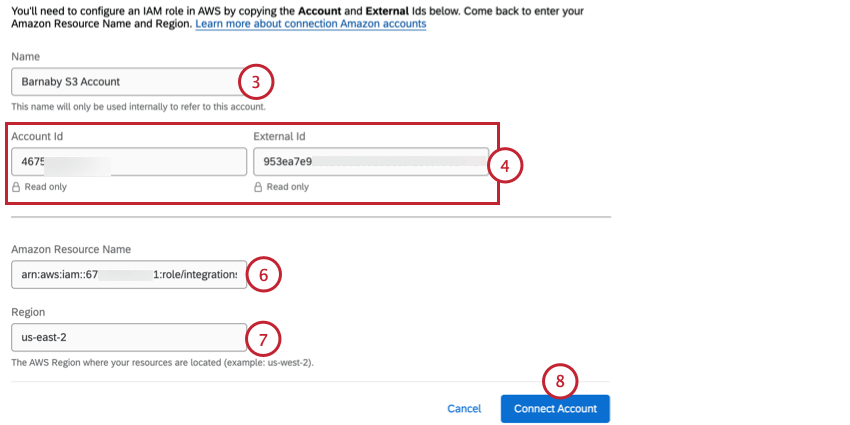Focus the Name field containing Barnaby S3 Account
Screen dimensions: 850x425
pos(128,82)
